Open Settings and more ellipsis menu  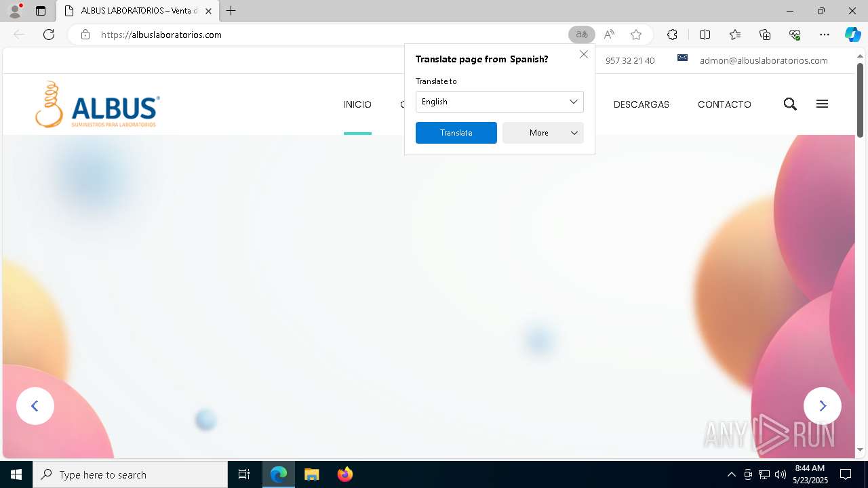pyautogui.click(x=825, y=35)
